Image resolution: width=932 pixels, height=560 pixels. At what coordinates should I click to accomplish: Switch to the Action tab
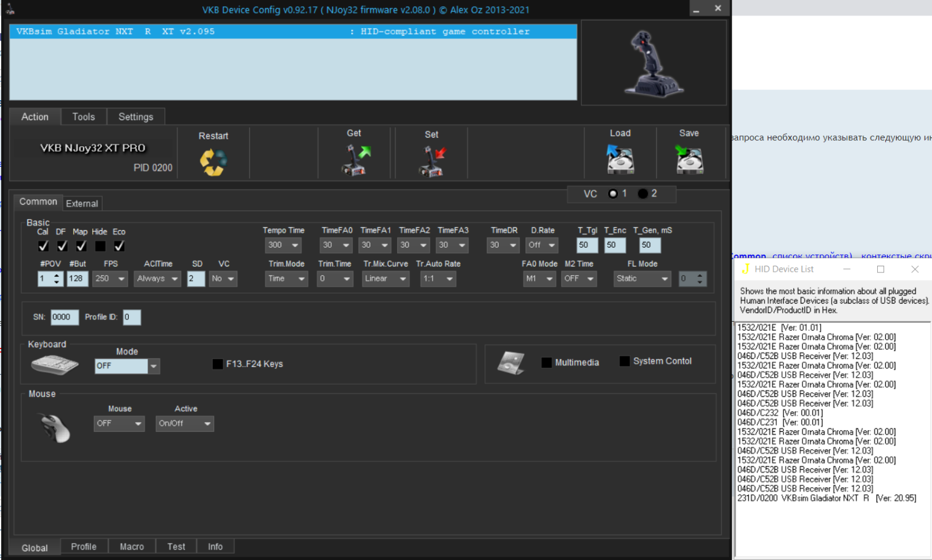coord(35,117)
